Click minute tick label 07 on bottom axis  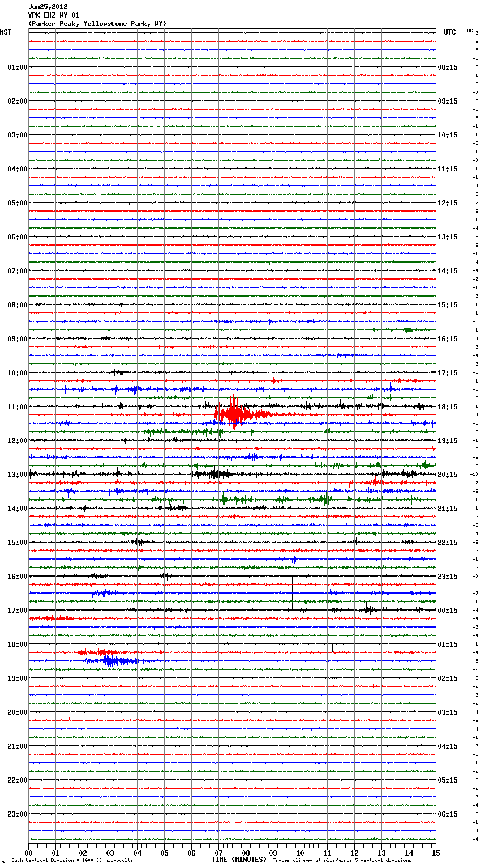(219, 853)
